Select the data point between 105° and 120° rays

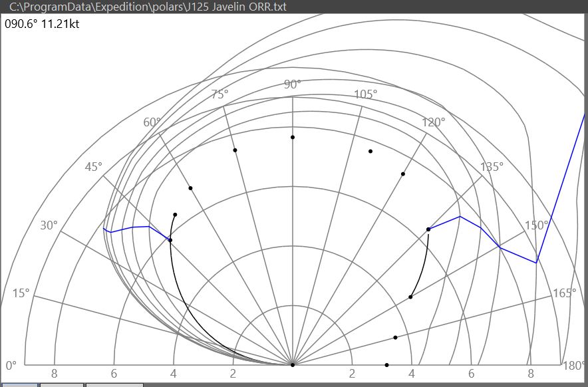click(370, 152)
